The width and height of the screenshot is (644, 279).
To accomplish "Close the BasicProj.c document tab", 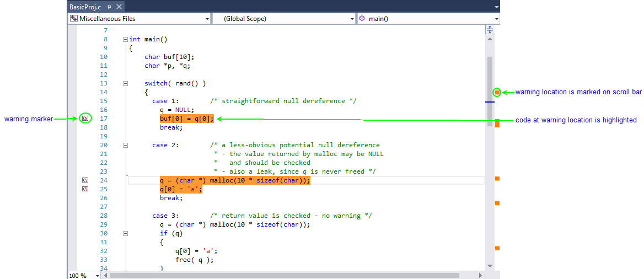I will point(118,7).
